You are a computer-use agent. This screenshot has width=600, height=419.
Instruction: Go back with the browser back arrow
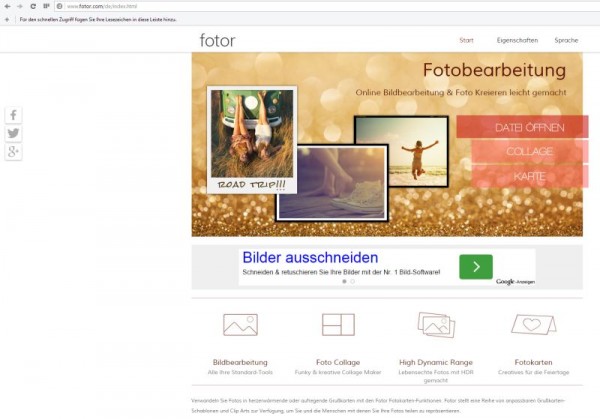point(7,6)
